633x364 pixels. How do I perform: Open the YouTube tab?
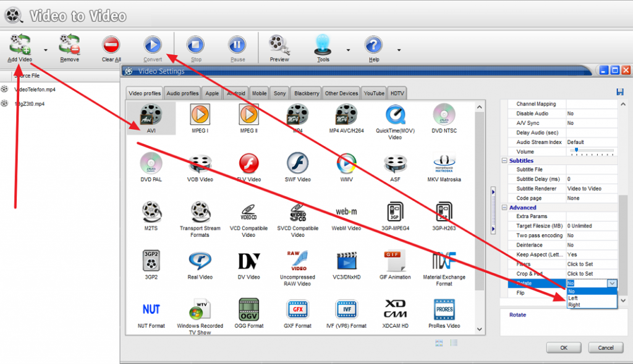tap(374, 93)
